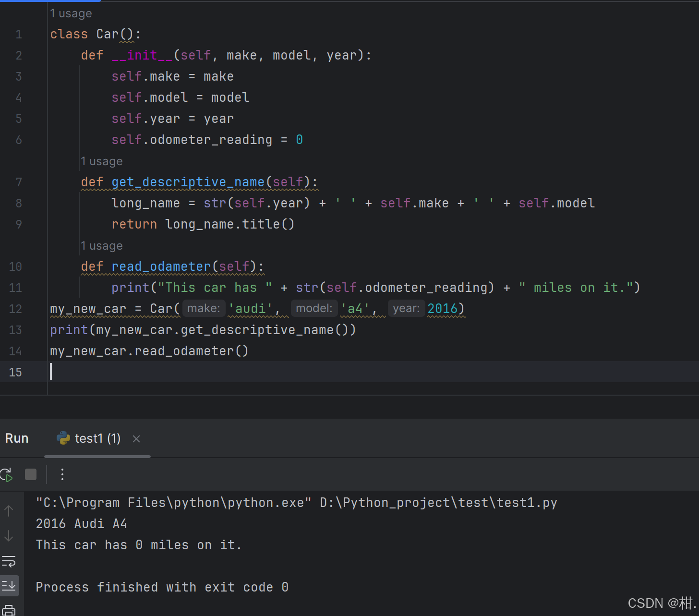Click the Run tool window title
699x616 pixels.
[x=16, y=438]
